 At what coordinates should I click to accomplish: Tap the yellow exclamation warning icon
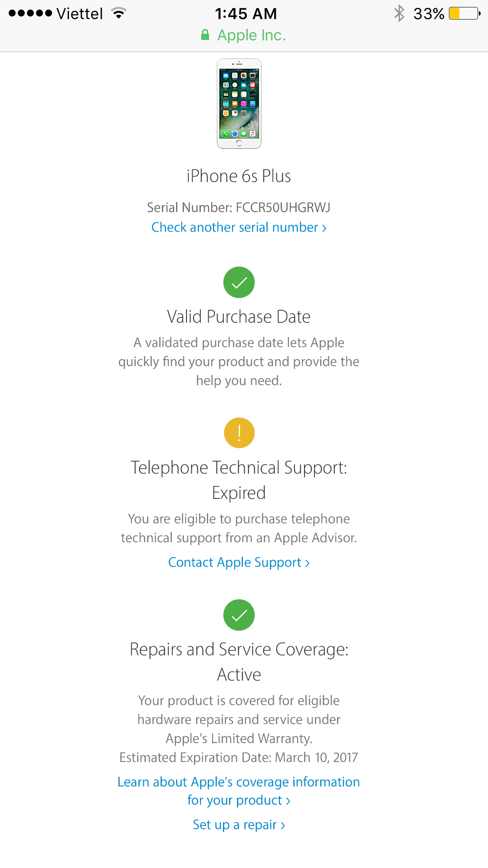[x=239, y=432]
